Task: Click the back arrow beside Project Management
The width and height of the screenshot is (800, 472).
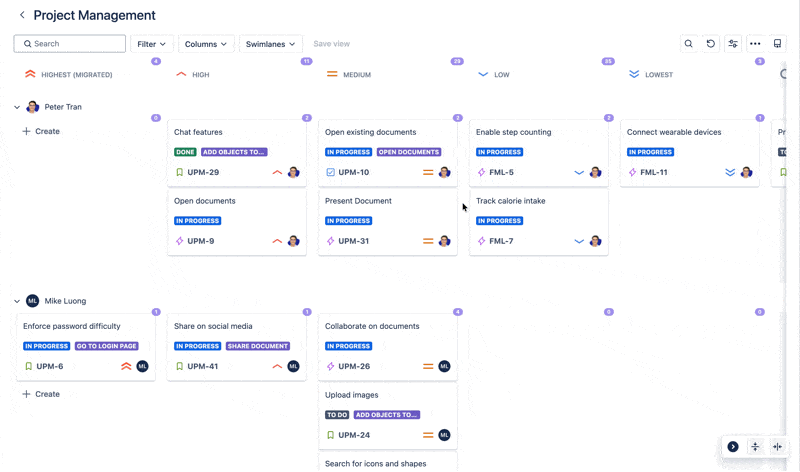Action: (22, 16)
